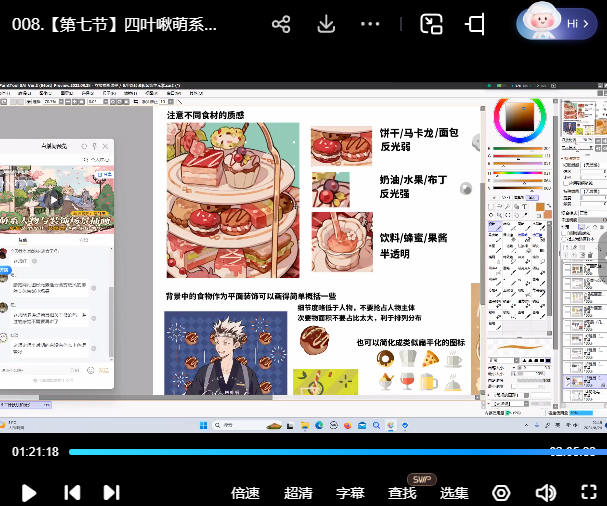The image size is (607, 506).
Task: Mute the audio with the speaker icon
Action: (545, 493)
